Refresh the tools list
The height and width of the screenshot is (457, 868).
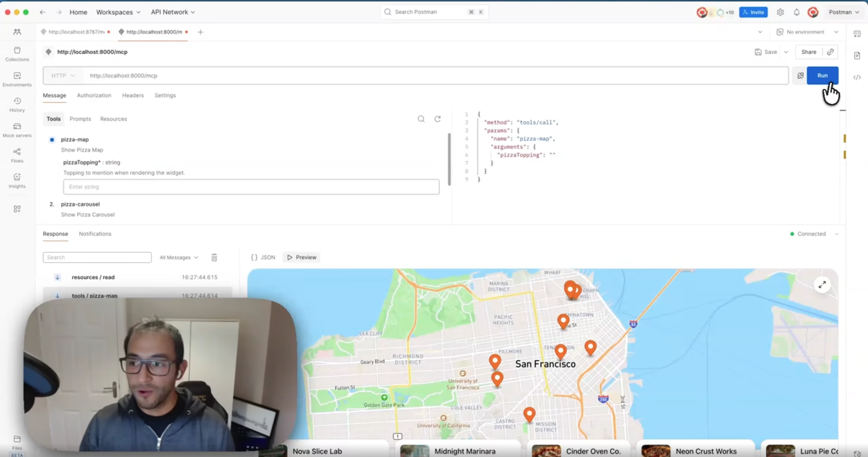tap(437, 119)
